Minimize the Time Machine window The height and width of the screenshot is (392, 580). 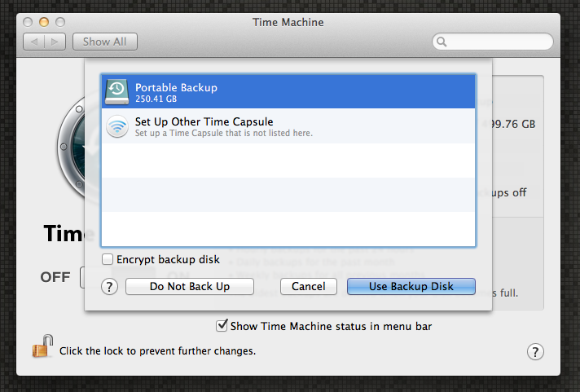(44, 22)
